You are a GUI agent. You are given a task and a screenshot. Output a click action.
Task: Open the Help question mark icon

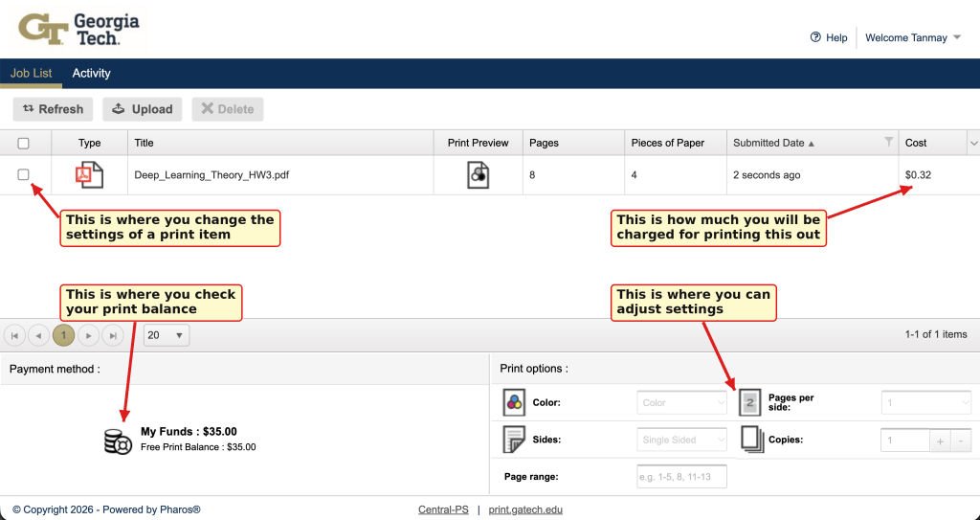coord(815,37)
